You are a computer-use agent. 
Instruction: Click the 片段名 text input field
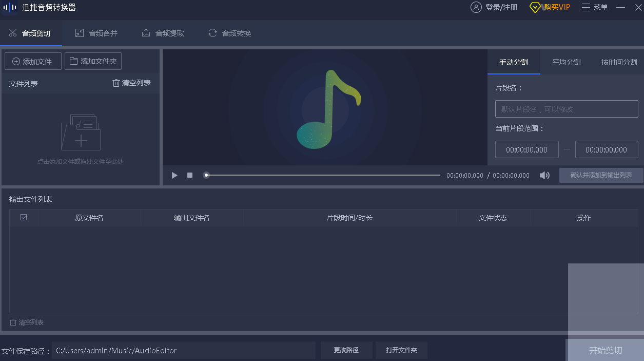tap(567, 109)
